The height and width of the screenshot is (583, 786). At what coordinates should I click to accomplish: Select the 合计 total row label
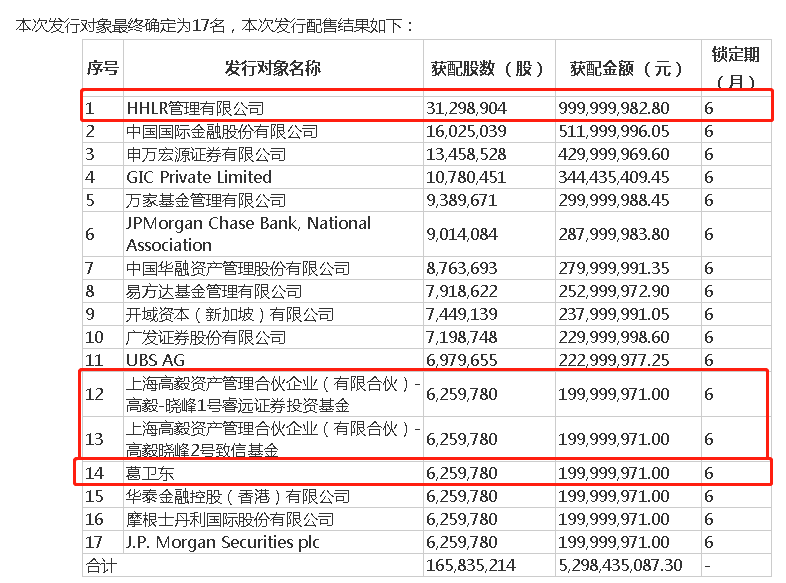pos(102,566)
